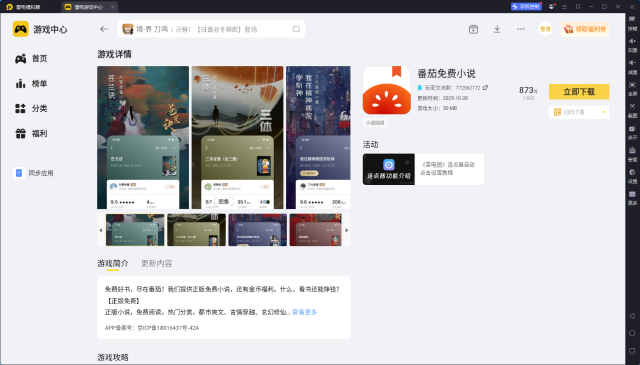Click the search magnifier icon
640x365 pixels.
(296, 29)
